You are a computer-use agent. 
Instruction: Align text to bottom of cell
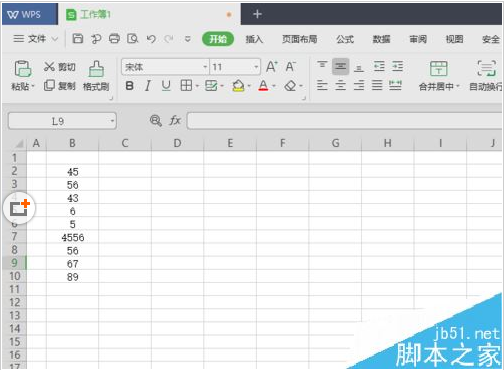point(359,68)
